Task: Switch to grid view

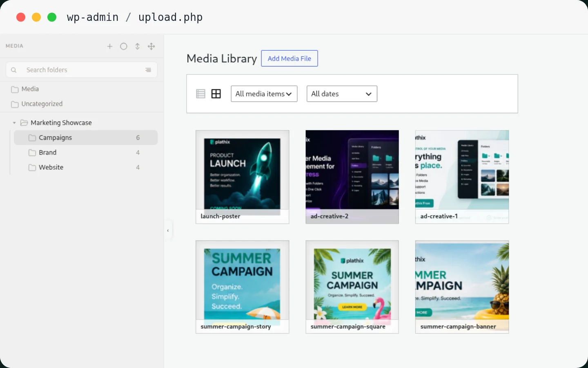Action: click(x=216, y=94)
